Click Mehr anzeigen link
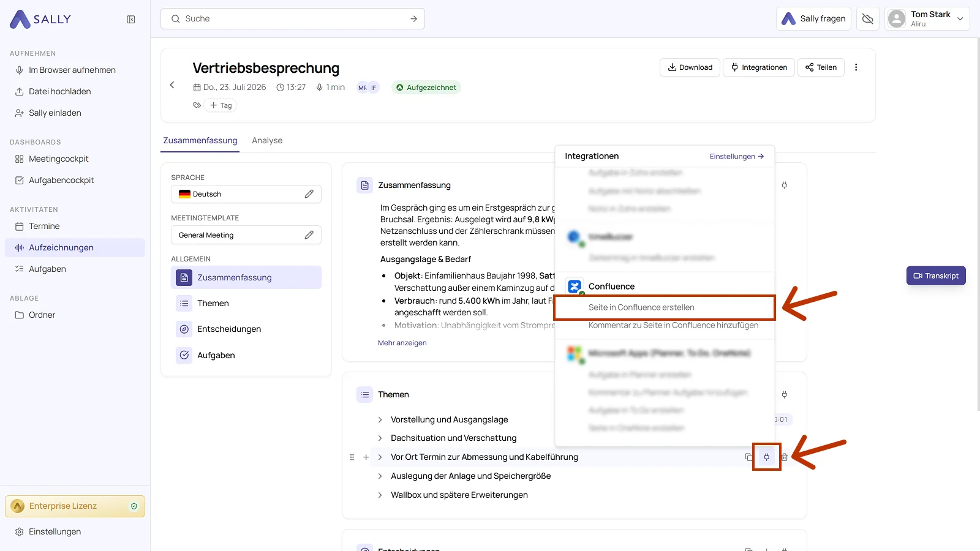Image resolution: width=980 pixels, height=551 pixels. [x=402, y=343]
